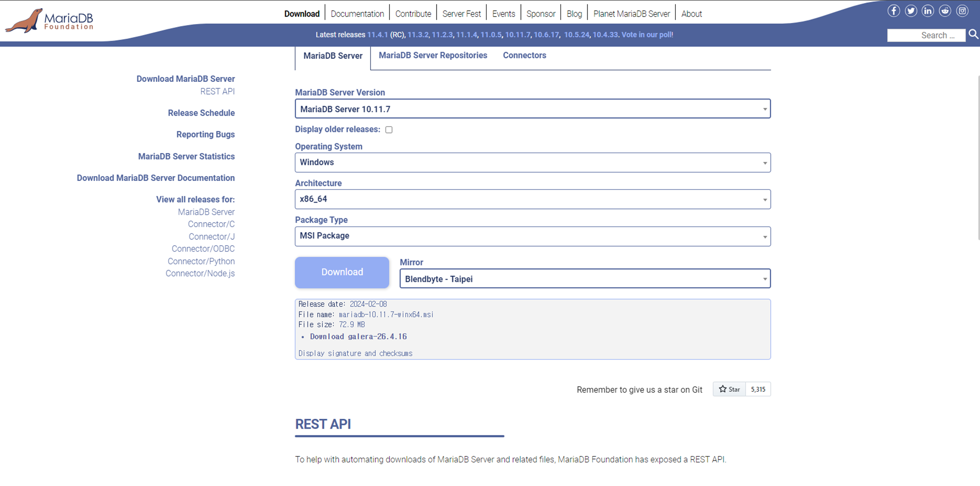Select the MariaDB Server tab

(x=333, y=56)
